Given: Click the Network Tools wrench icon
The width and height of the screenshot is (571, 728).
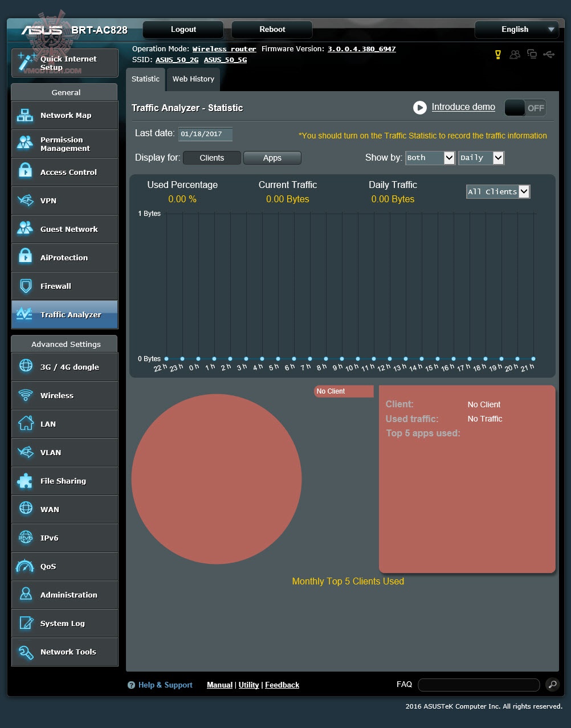Looking at the screenshot, I should coord(26,652).
